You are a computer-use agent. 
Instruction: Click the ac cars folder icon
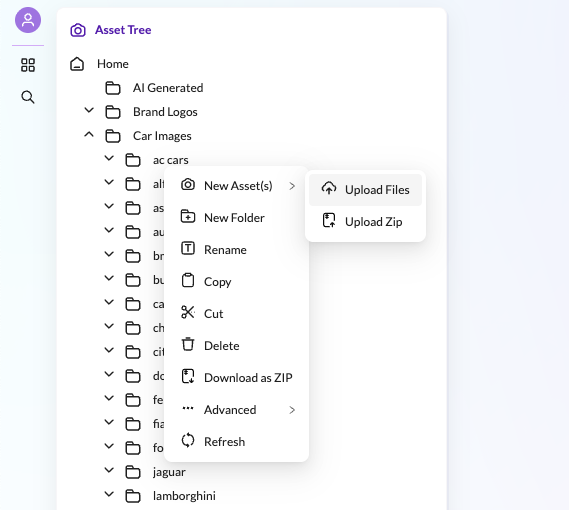click(133, 160)
